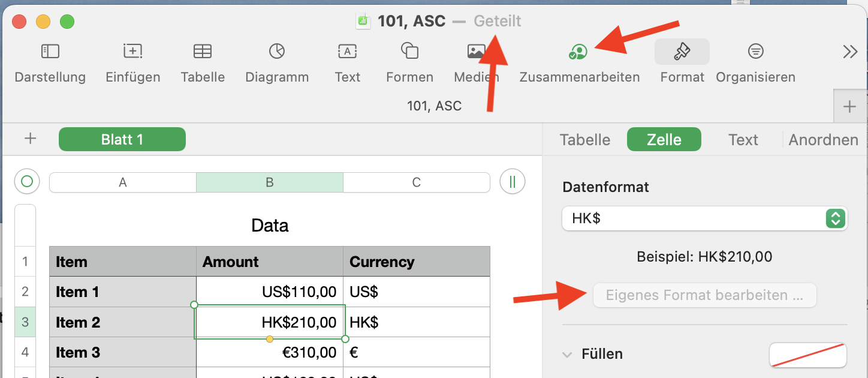Click Eigenes Format bearbeiten button

(704, 295)
